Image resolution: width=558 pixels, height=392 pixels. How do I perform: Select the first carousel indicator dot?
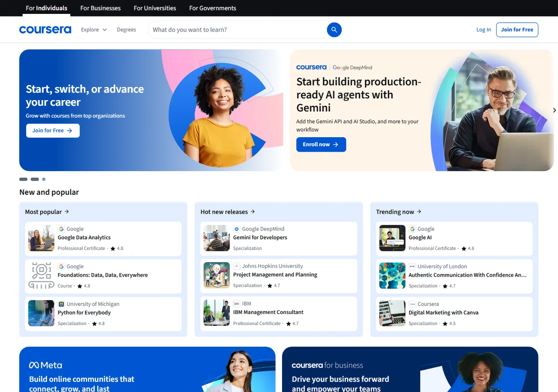(24, 179)
